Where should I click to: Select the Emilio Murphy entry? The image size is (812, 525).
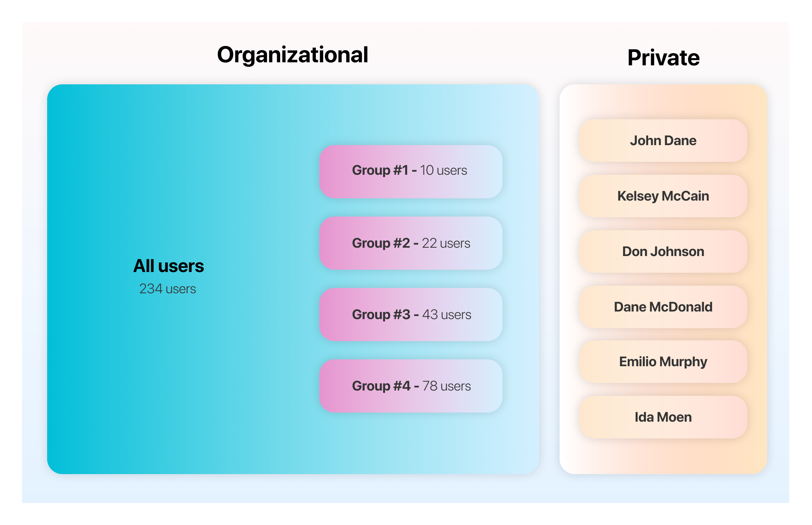663,362
